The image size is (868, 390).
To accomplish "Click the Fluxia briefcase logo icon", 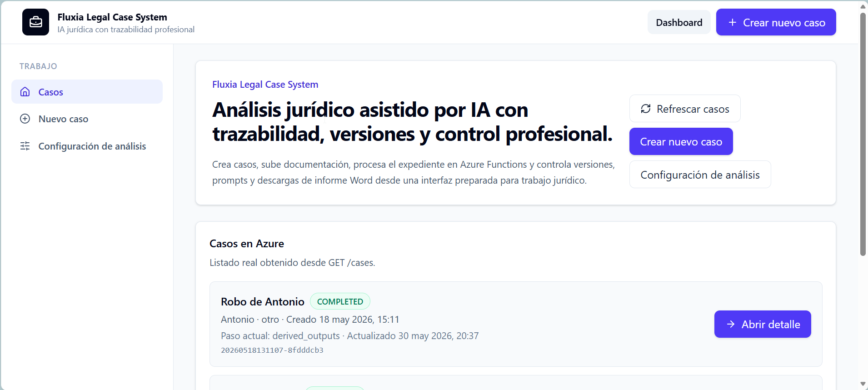I will pos(35,22).
